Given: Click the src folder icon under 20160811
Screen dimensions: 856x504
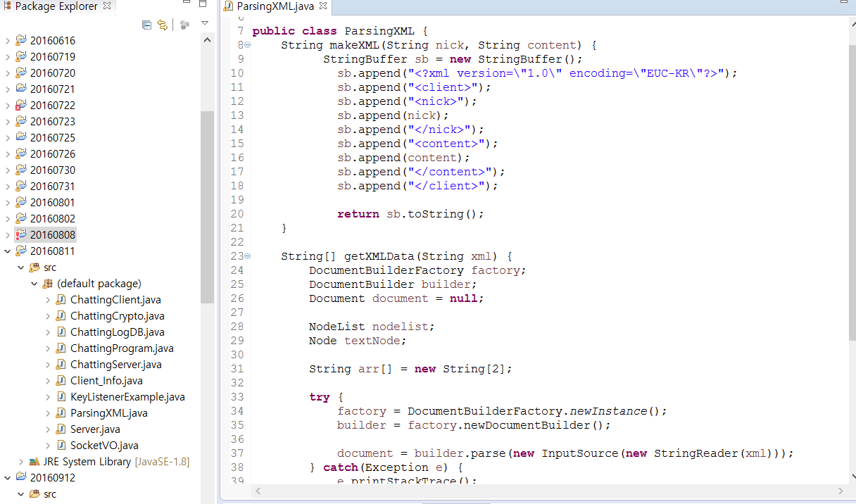Looking at the screenshot, I should pos(34,267).
